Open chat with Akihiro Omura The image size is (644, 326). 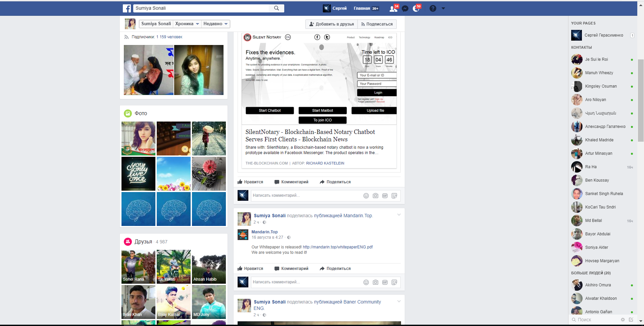click(603, 285)
